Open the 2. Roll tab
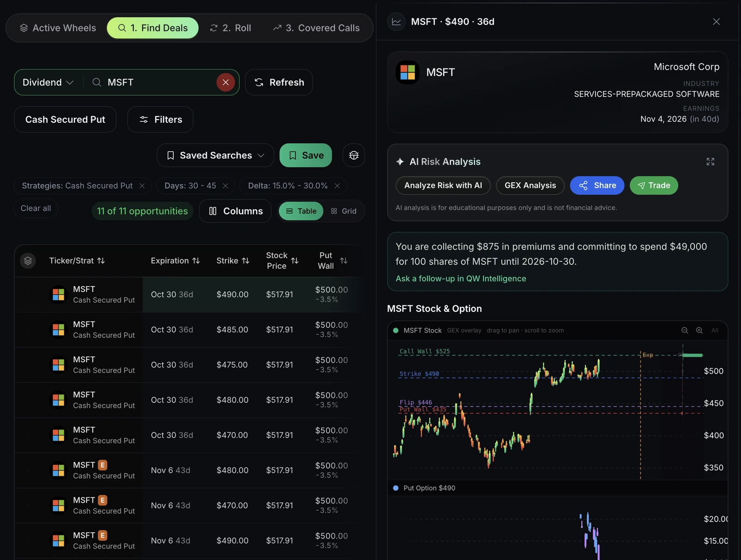The width and height of the screenshot is (741, 560). (230, 28)
